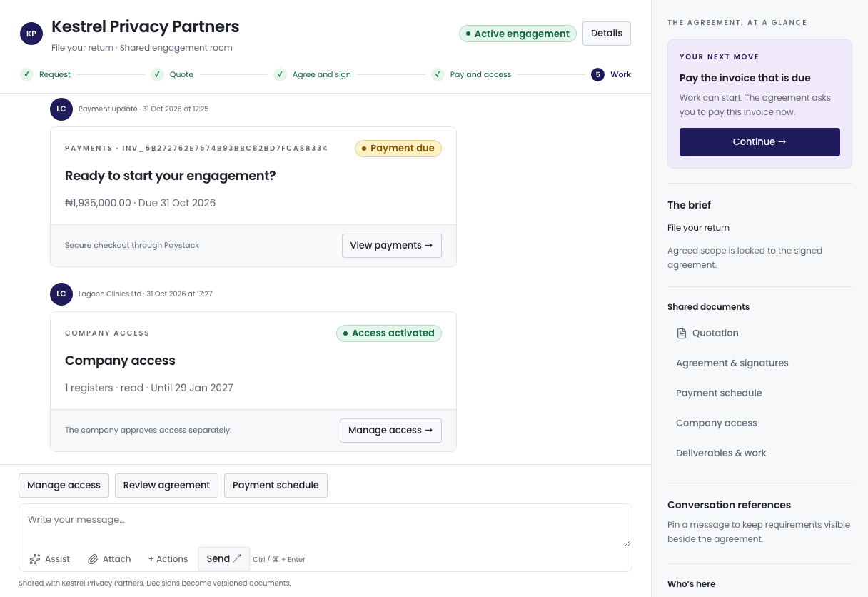Click the KP avatar for Kestrel Privacy Partners
The image size is (868, 597).
point(31,34)
